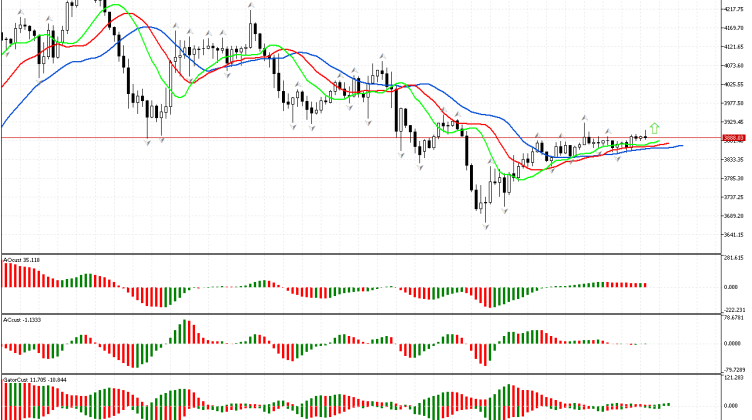Click the 0.0000 level on ACcust scale
Image resolution: width=752 pixels, height=420 pixels.
point(735,343)
